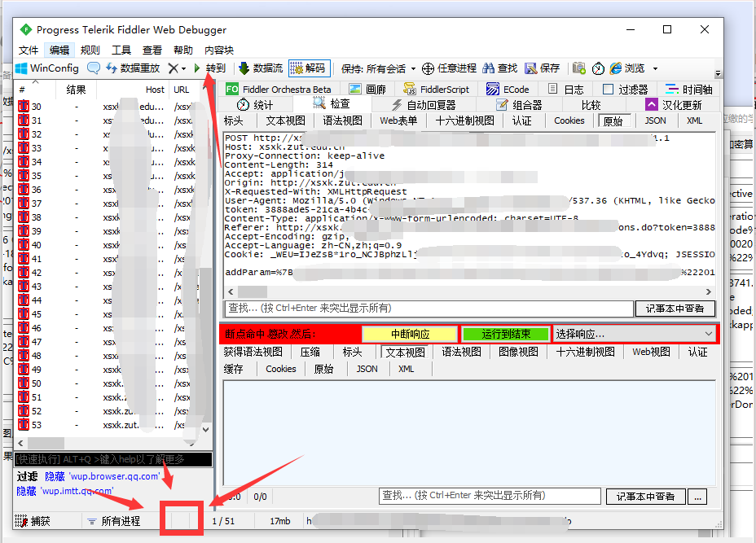
Task: Switch to the 日志 log tab
Action: (x=566, y=89)
